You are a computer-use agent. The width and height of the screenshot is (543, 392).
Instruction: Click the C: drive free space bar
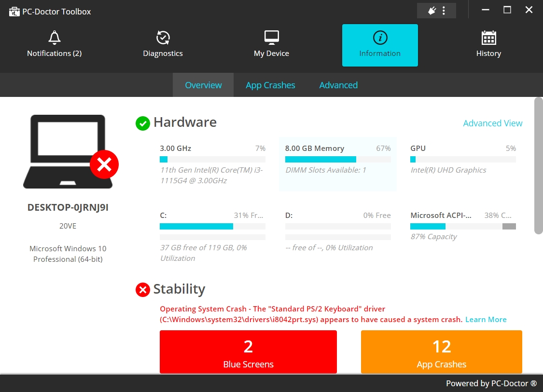(213, 226)
